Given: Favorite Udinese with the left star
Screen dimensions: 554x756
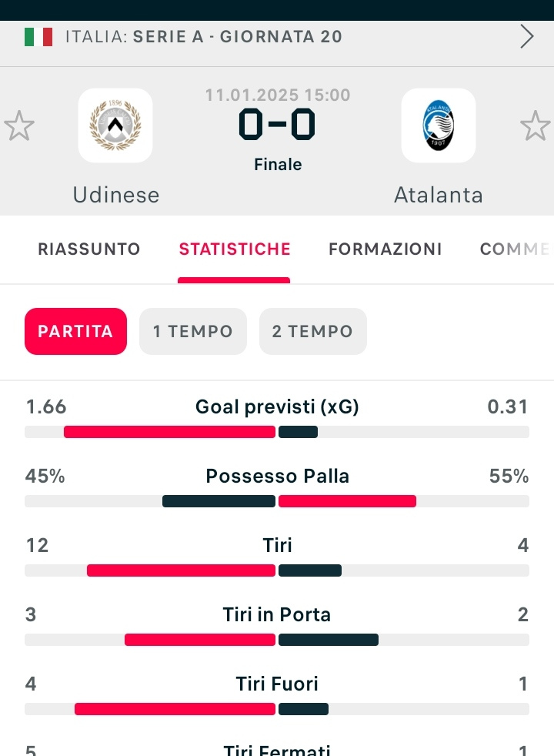Looking at the screenshot, I should coord(19,125).
